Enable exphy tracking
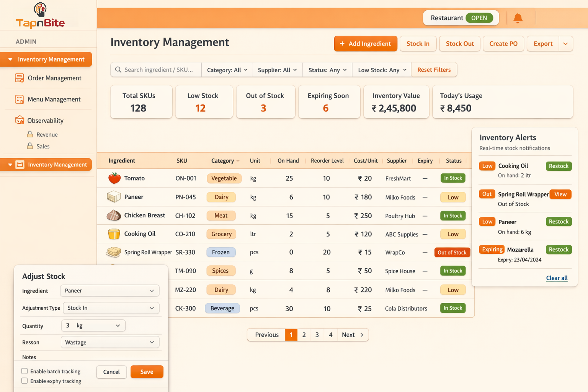Image resolution: width=588 pixels, height=392 pixels. pyautogui.click(x=24, y=381)
